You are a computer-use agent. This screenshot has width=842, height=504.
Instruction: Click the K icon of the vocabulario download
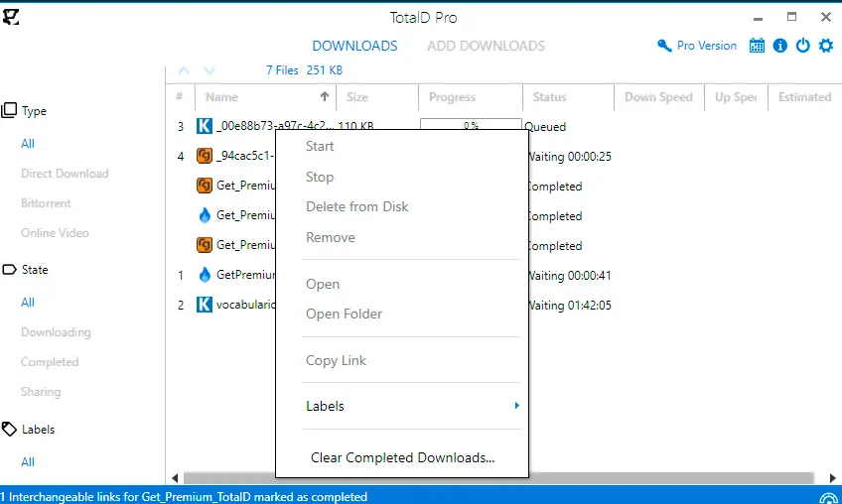[205, 305]
